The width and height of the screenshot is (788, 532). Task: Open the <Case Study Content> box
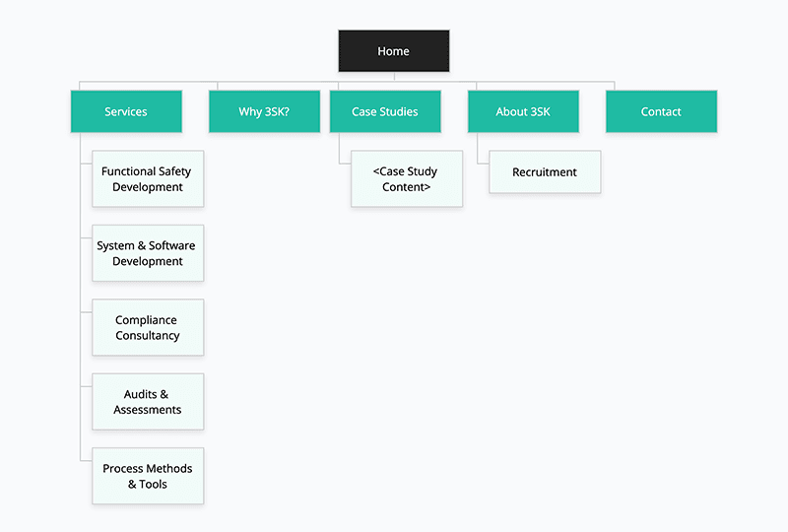click(407, 179)
